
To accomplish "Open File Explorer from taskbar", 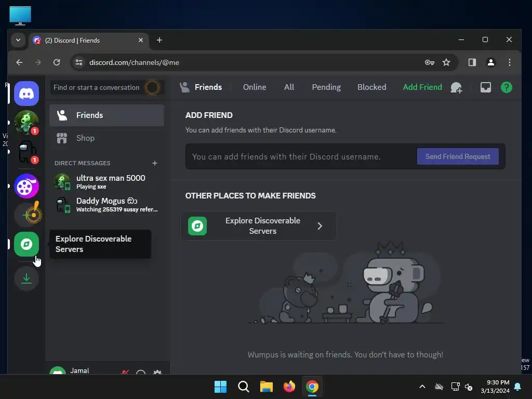I will [267, 387].
